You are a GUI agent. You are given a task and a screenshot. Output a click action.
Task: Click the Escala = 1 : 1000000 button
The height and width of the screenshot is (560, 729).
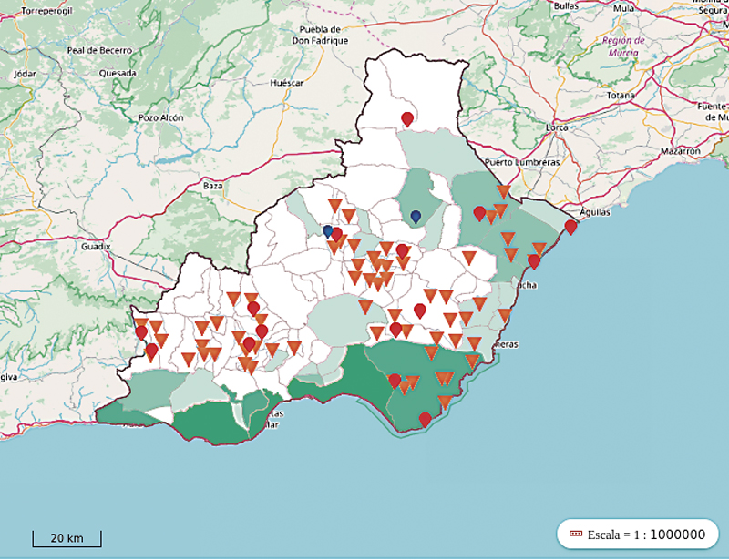click(637, 534)
